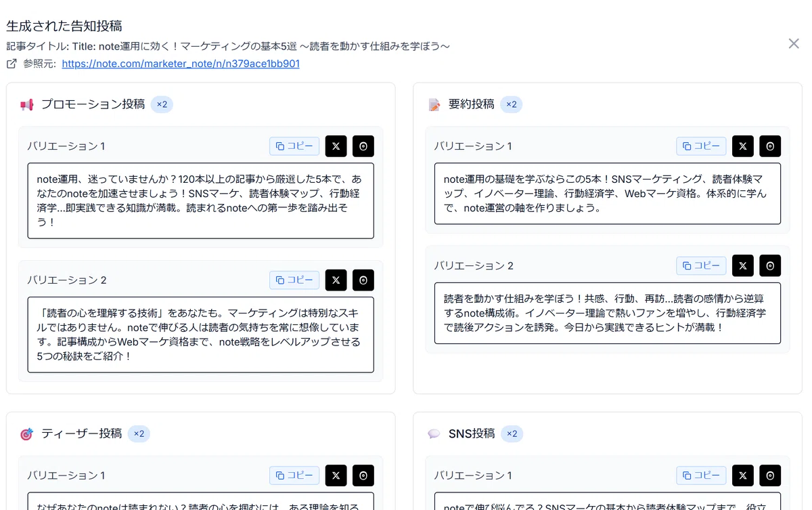
Task: Copy プロモーション投稿 バリエーション 1 text
Action: click(x=294, y=146)
